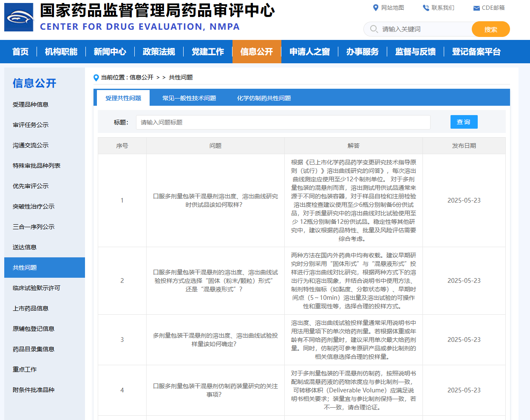Image resolution: width=530 pixels, height=420 pixels.
Task: Open 附条件批准品种 in the sidebar
Action: point(34,390)
